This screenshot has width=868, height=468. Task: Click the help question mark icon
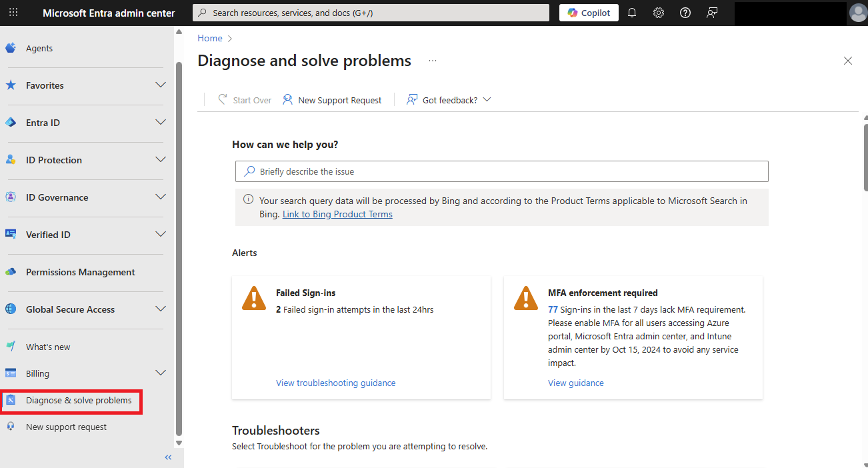[x=685, y=13]
